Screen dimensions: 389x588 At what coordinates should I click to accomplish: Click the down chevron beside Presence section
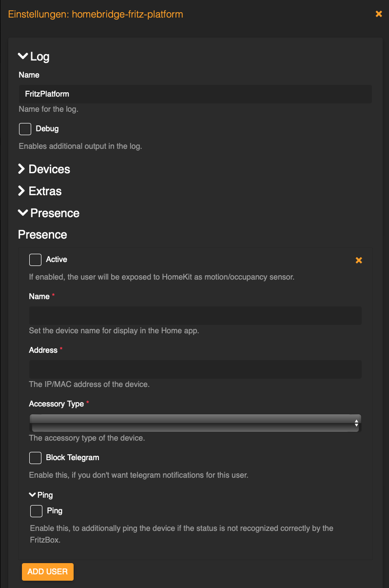pos(22,213)
